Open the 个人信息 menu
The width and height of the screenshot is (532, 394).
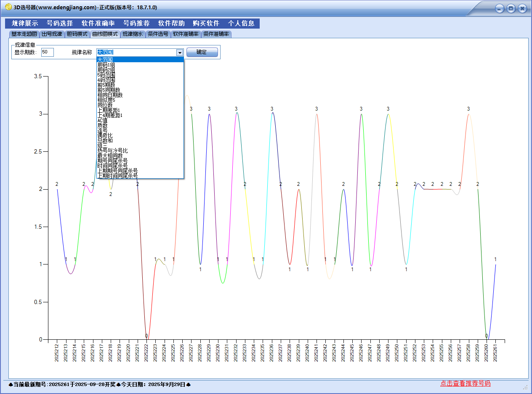241,24
